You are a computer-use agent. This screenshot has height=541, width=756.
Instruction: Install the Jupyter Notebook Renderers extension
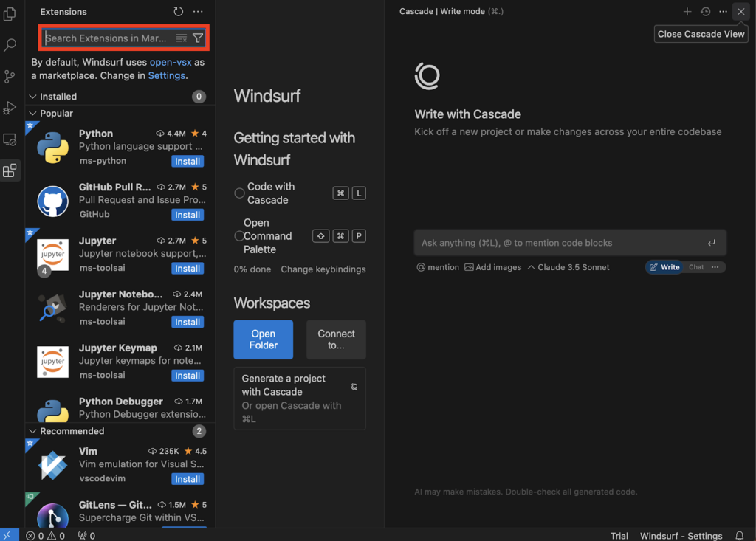[188, 322]
